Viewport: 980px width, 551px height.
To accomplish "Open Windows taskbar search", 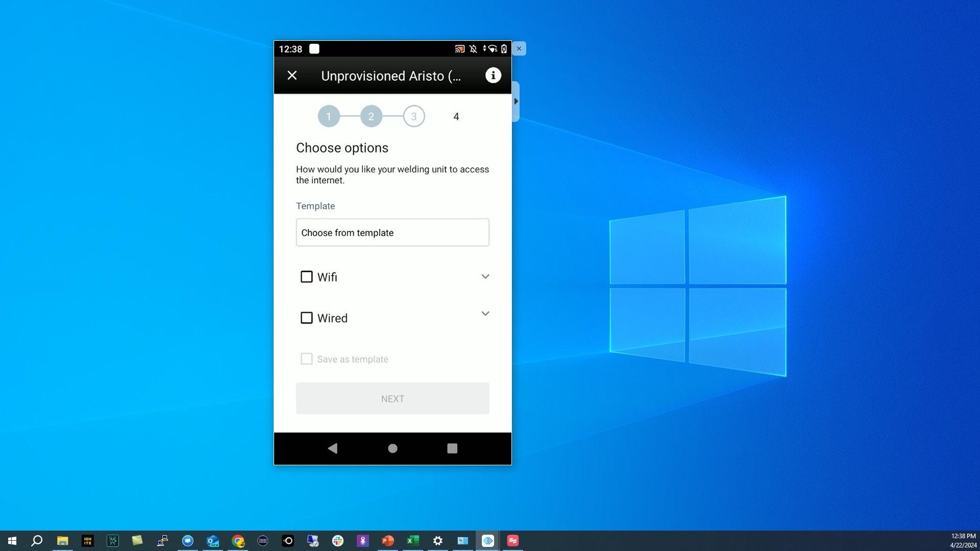I will pos(37,541).
